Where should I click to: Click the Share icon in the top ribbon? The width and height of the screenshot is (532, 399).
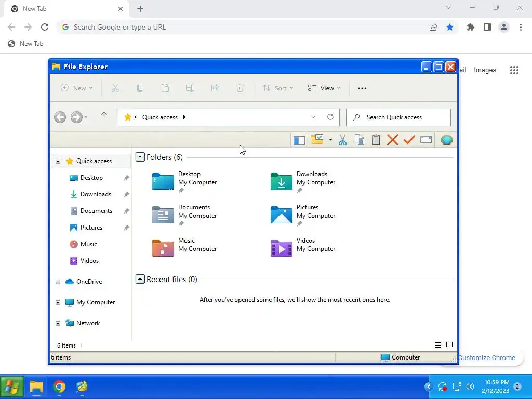tap(215, 88)
